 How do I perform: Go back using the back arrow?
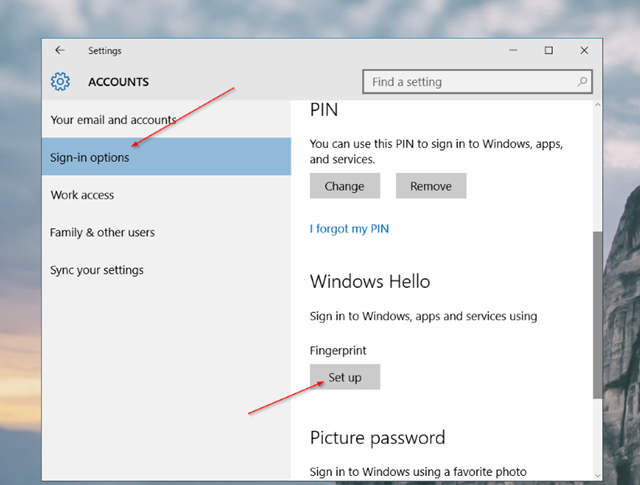(60, 50)
